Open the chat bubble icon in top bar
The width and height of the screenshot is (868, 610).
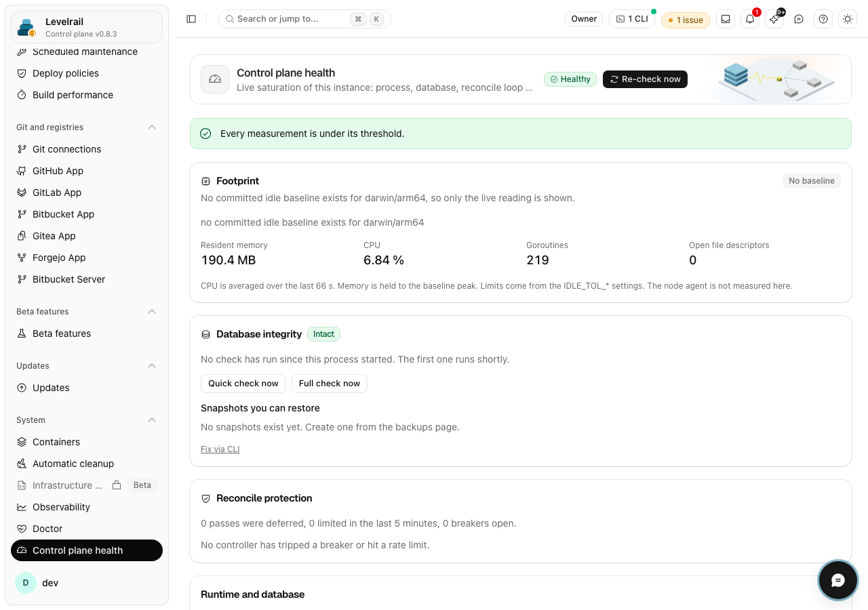click(799, 19)
